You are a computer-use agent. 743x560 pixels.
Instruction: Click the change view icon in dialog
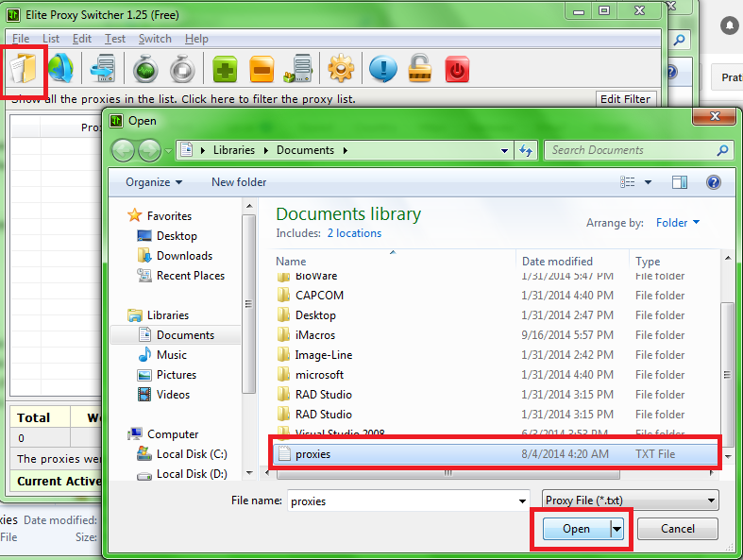(x=628, y=182)
